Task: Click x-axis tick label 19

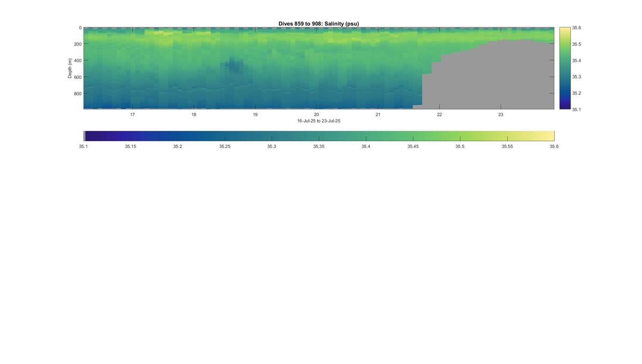Action: pos(255,115)
